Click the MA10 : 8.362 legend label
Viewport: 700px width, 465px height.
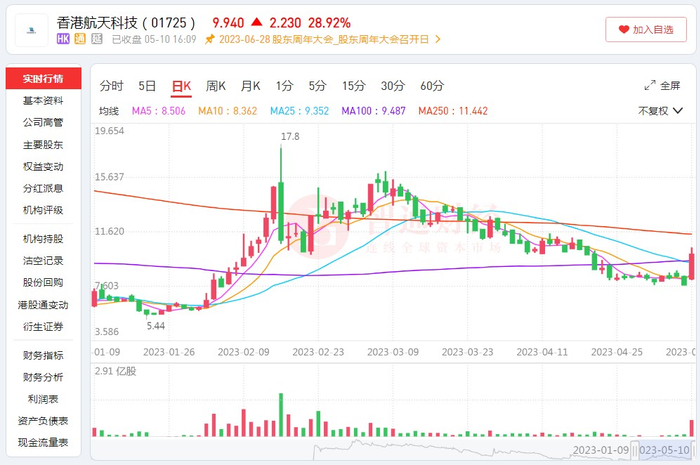pyautogui.click(x=228, y=111)
